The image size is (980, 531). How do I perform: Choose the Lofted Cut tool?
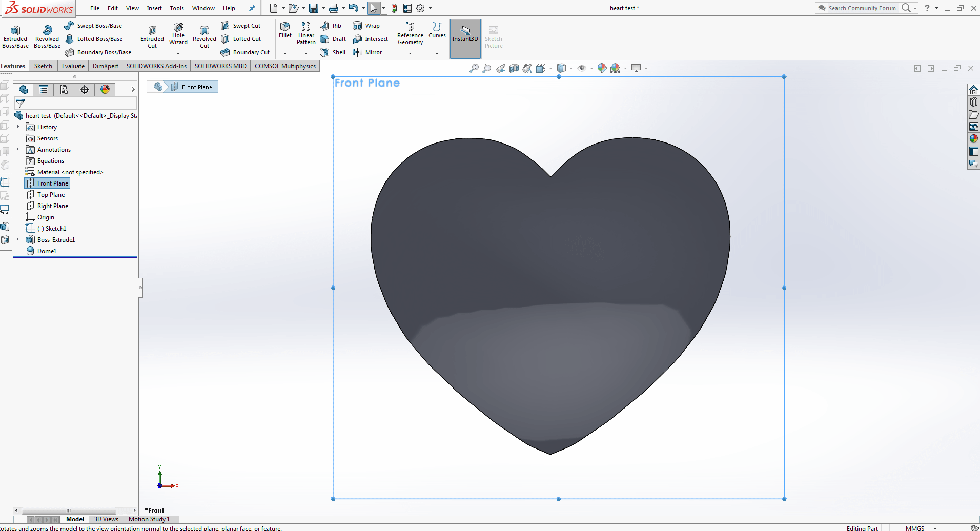pos(240,39)
